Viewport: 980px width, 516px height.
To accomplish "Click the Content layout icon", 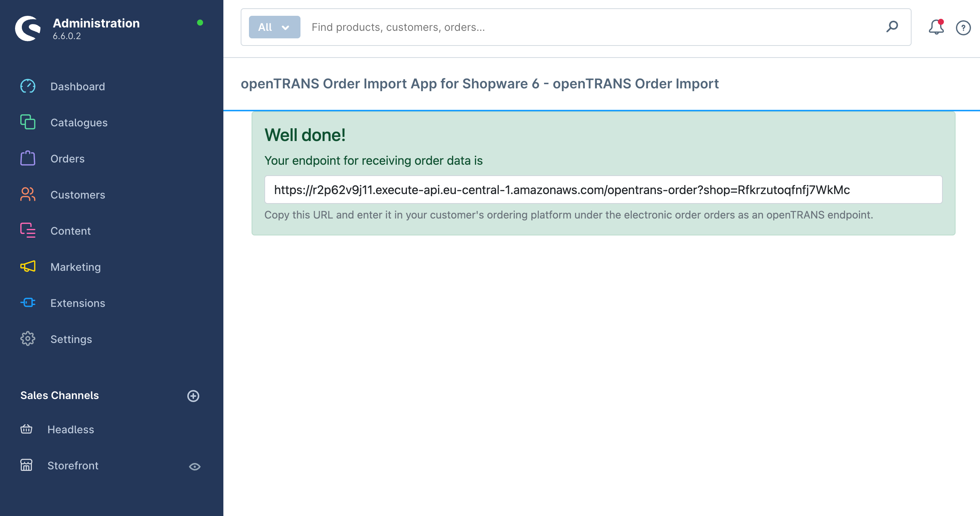I will (28, 231).
